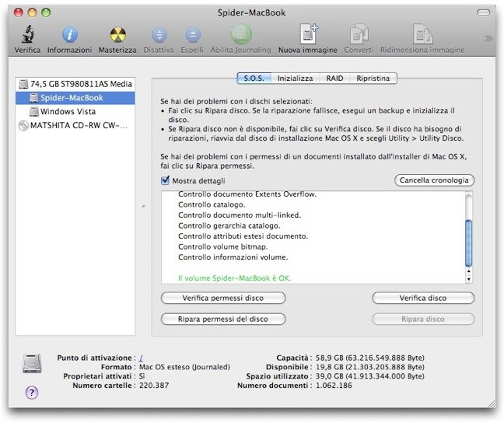Click the Ridimensiona immagine toolbar icon
The image size is (504, 426).
click(x=422, y=33)
